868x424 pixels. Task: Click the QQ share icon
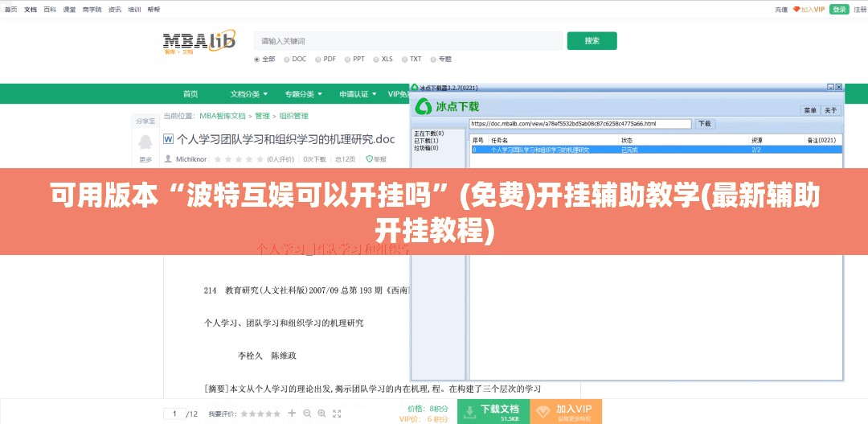pos(145,142)
